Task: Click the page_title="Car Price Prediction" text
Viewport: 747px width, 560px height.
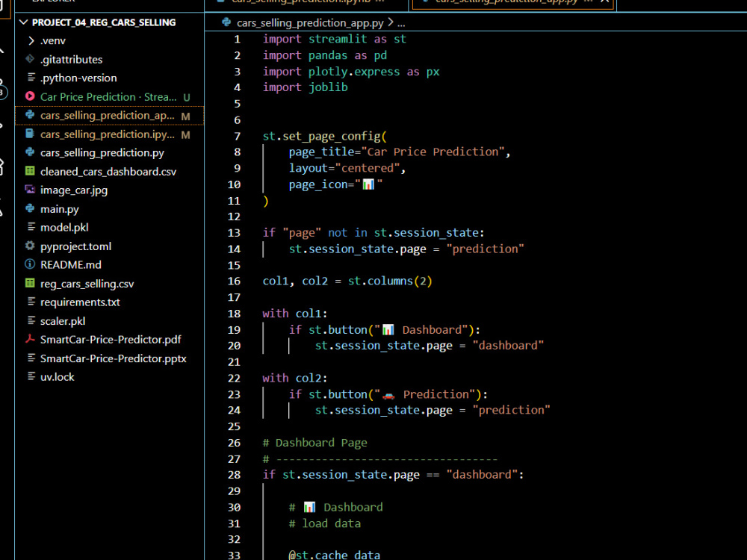Action: (399, 152)
